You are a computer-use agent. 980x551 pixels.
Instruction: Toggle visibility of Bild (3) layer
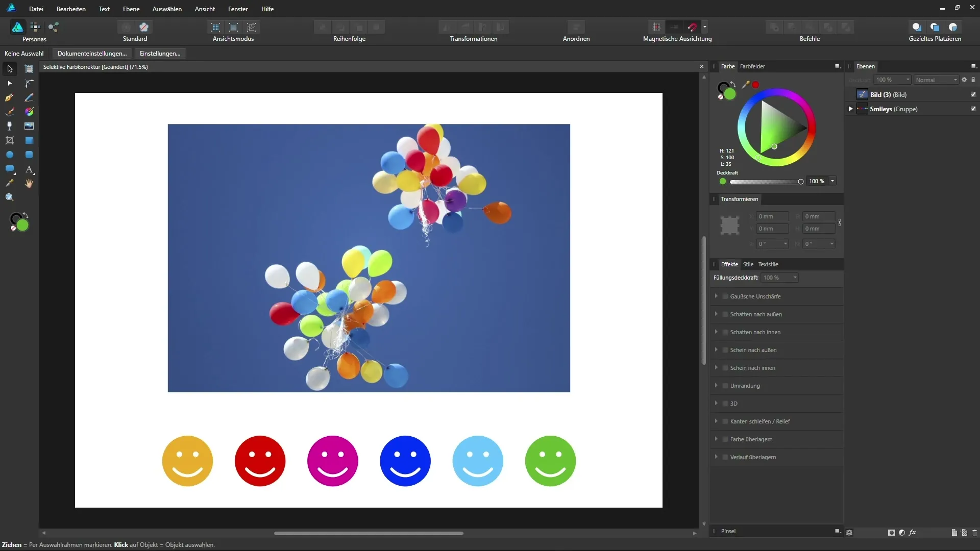coord(973,94)
